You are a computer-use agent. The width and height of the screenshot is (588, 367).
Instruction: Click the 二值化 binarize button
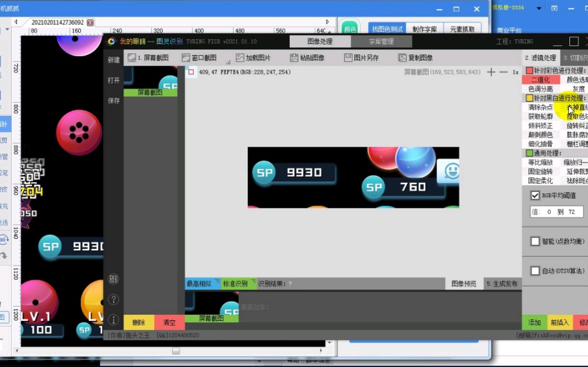(541, 79)
